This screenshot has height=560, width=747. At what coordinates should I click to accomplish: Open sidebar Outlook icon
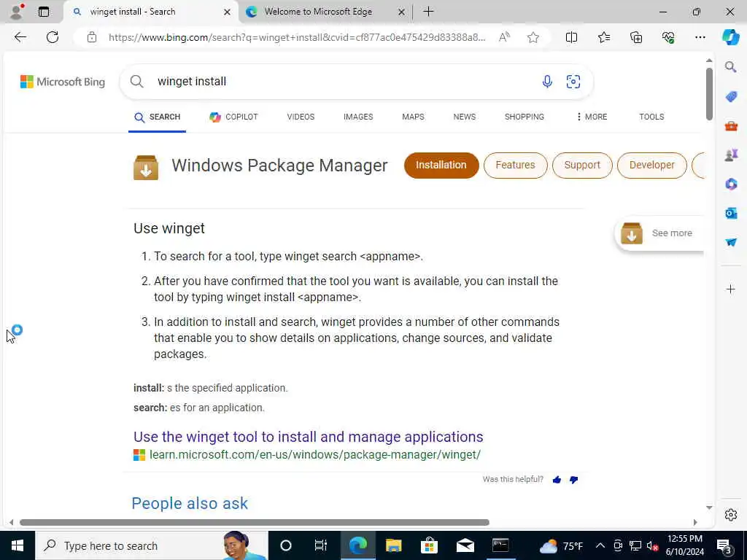coord(731,213)
